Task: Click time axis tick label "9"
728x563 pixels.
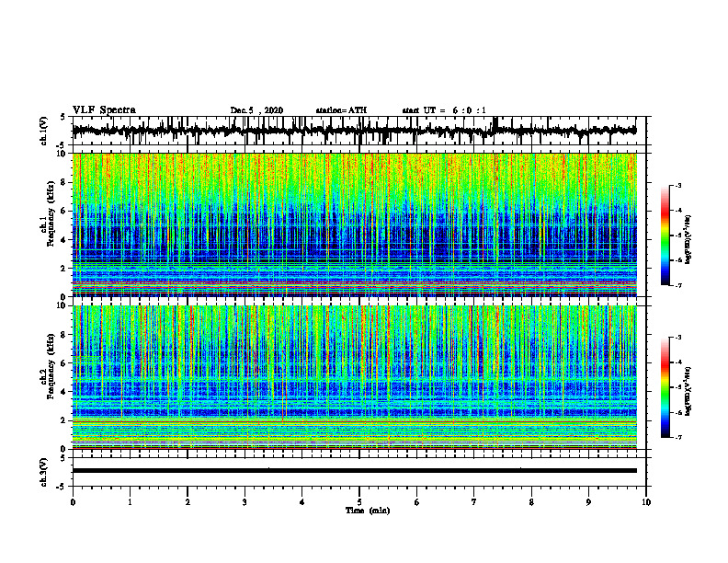Action: click(x=588, y=502)
